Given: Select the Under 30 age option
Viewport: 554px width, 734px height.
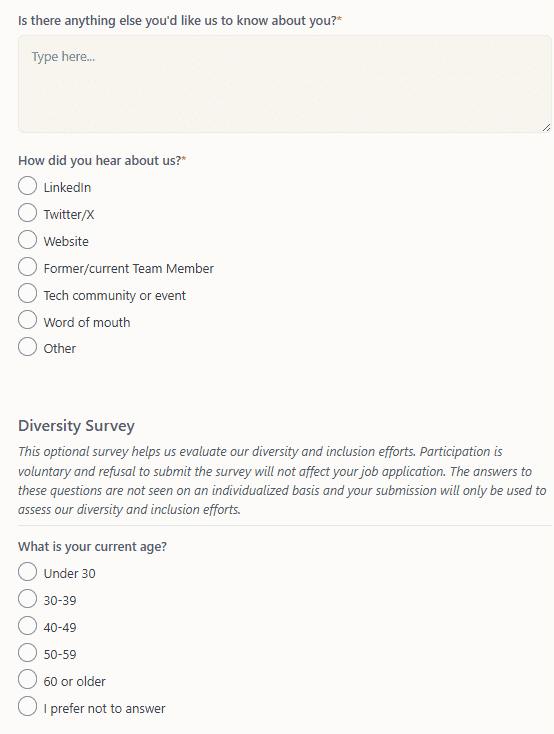Looking at the screenshot, I should click(x=28, y=572).
